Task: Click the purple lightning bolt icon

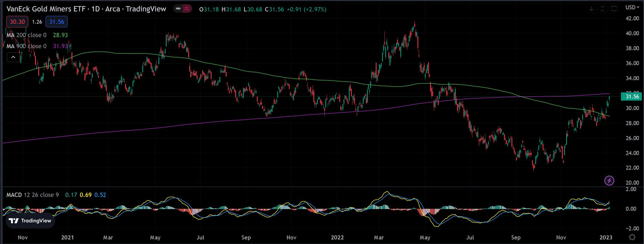Action: tap(609, 180)
